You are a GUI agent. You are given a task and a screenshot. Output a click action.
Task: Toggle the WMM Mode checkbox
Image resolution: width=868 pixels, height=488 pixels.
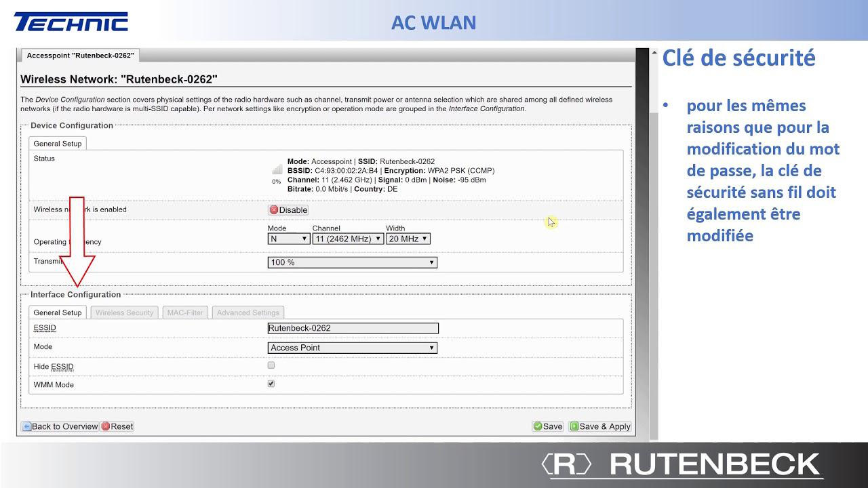(271, 384)
